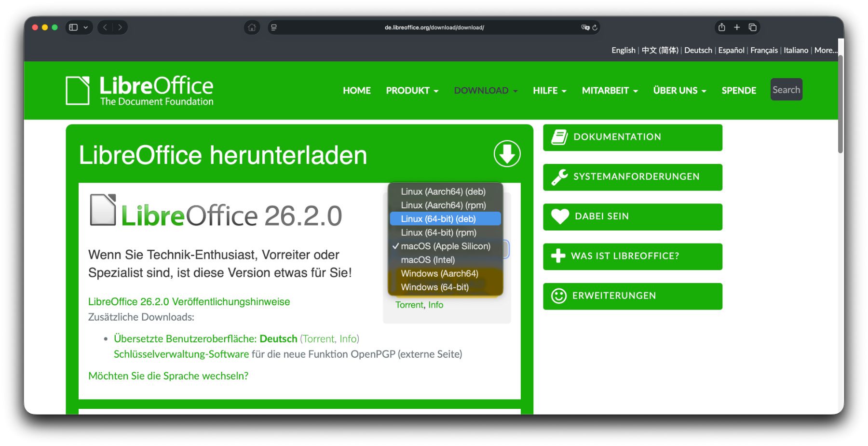Click the white download arrow circle icon
Viewport: 868px width, 446px height.
point(507,154)
